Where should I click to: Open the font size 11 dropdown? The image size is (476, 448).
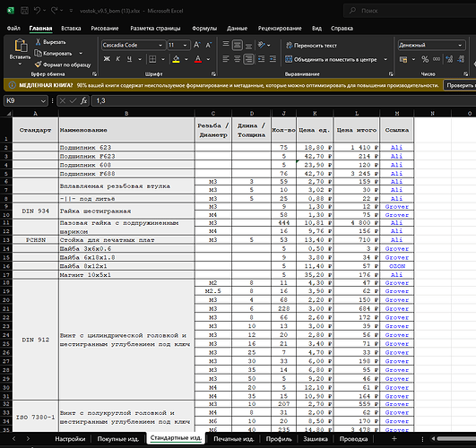point(185,45)
